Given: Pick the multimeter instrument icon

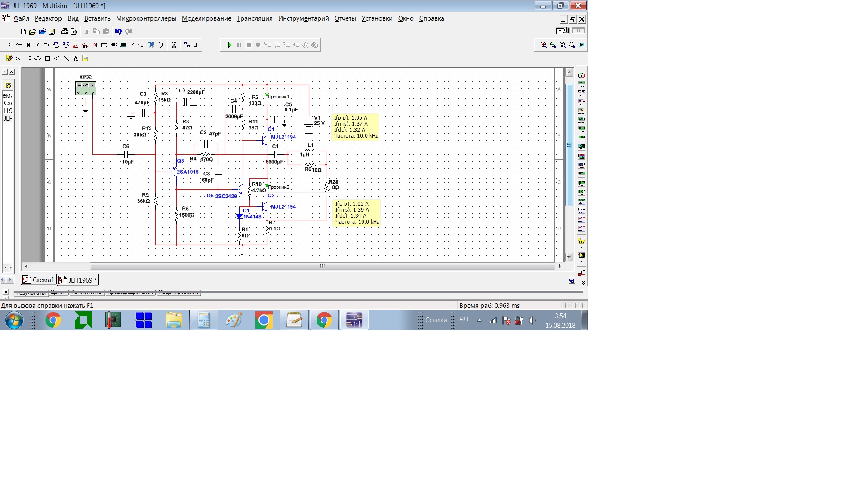Looking at the screenshot, I should pyautogui.click(x=581, y=75).
